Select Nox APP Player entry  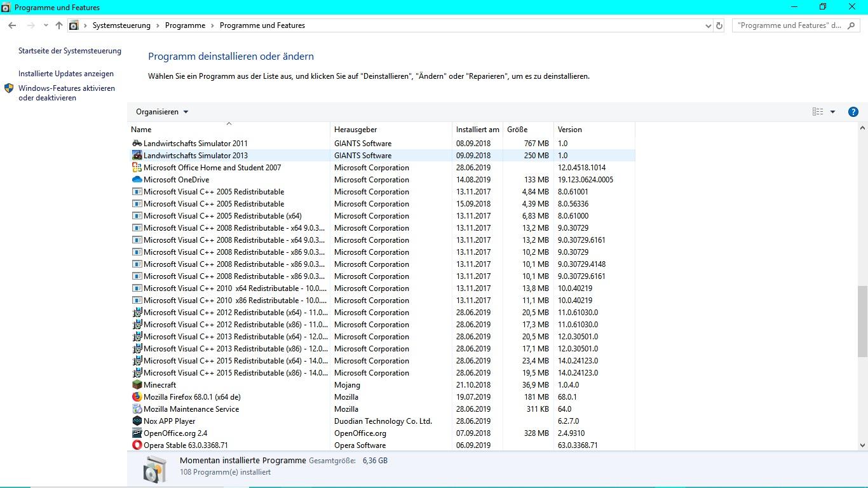pyautogui.click(x=169, y=421)
